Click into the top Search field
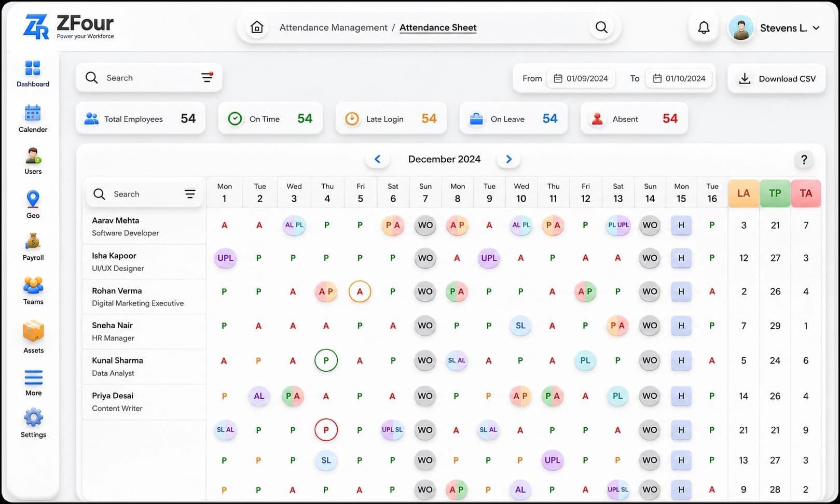840x504 pixels. tap(149, 78)
